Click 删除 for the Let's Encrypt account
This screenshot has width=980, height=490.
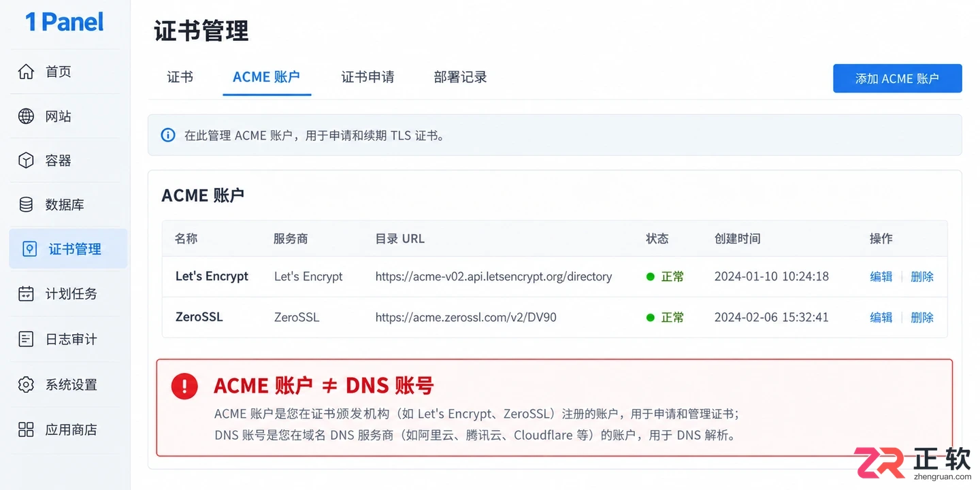(922, 276)
